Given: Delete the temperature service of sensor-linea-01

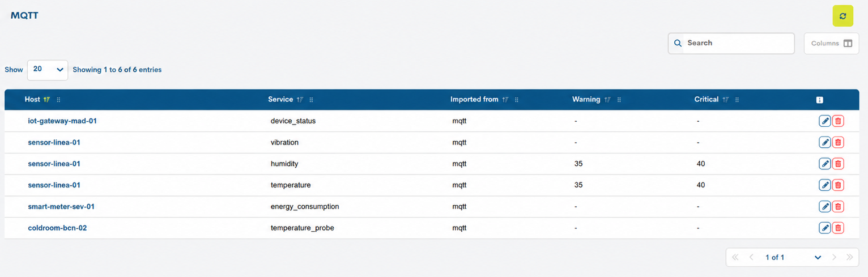Looking at the screenshot, I should 838,185.
